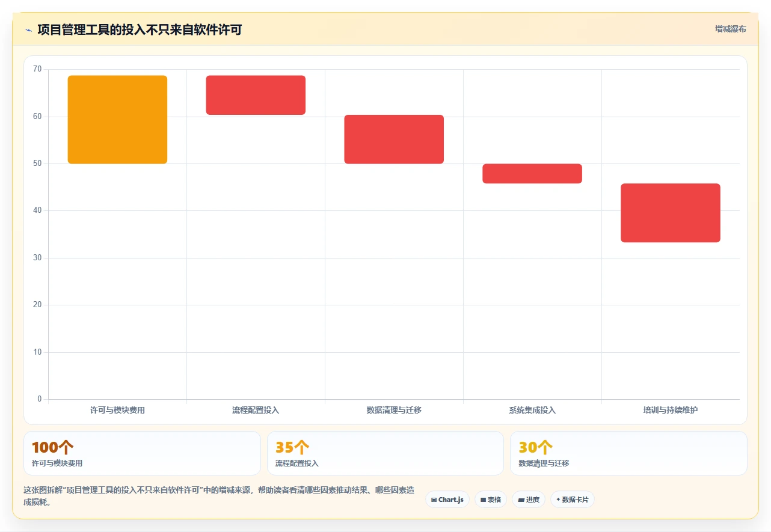The height and width of the screenshot is (532, 771).
Task: Click the 增减瀑布 label in header
Action: pos(730,29)
